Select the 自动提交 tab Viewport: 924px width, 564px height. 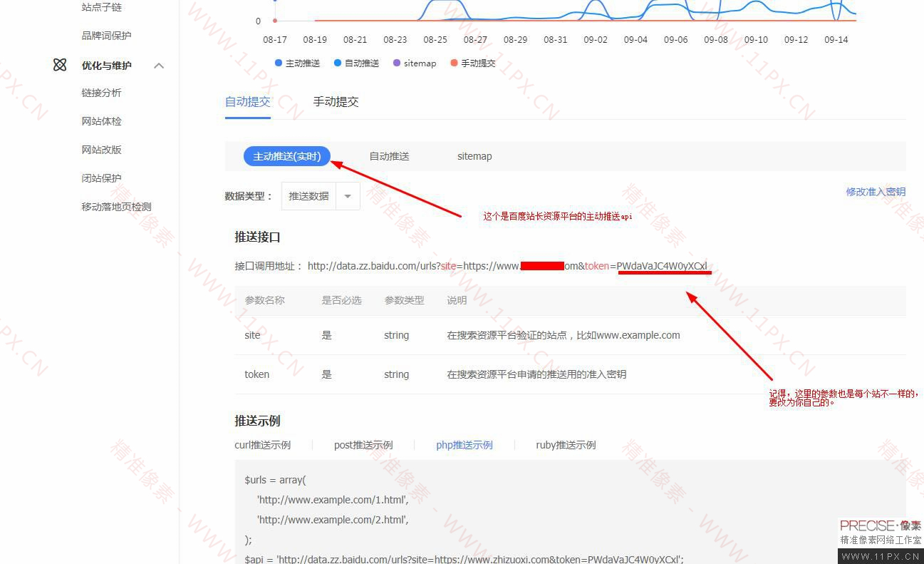pyautogui.click(x=247, y=102)
